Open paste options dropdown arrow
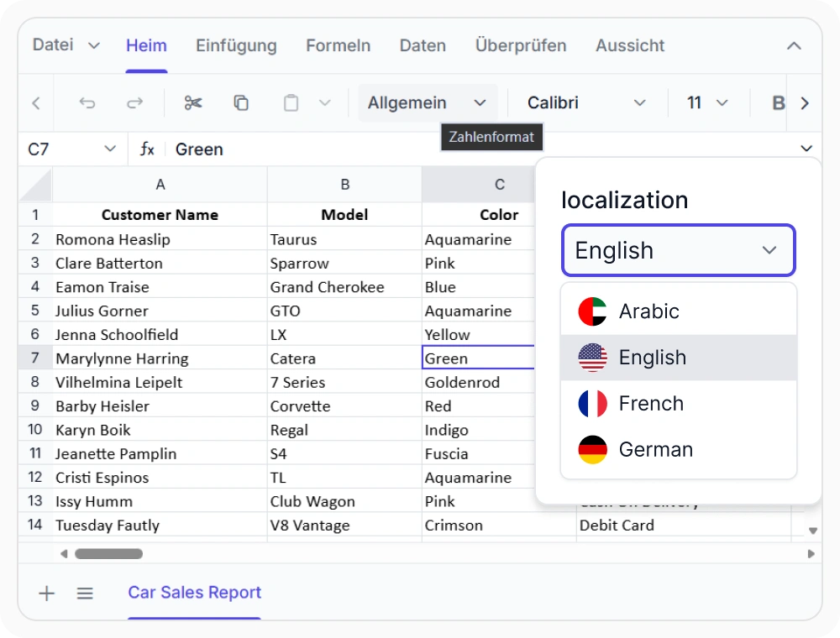840x638 pixels. click(324, 102)
